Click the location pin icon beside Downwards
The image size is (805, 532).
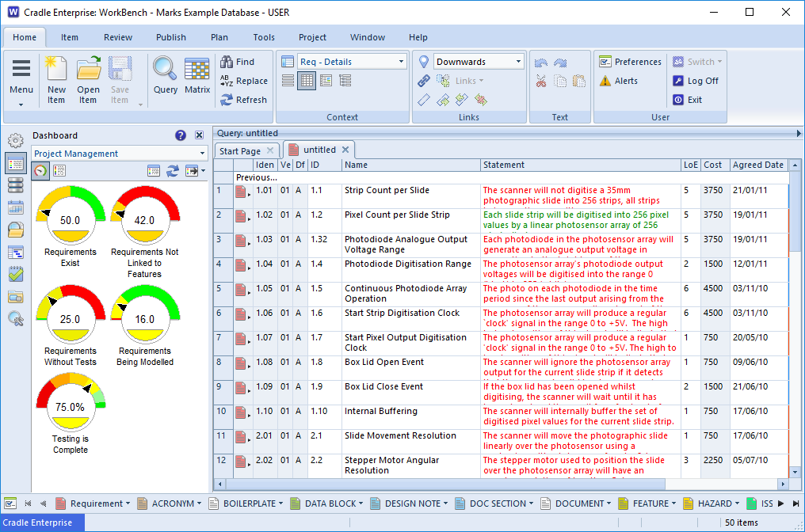424,62
